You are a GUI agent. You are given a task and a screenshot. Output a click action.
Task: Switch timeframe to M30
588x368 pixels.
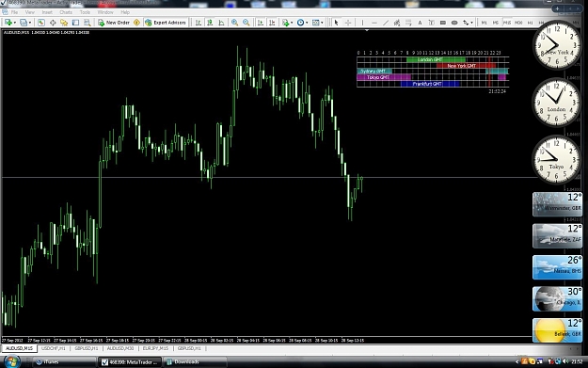[518, 23]
